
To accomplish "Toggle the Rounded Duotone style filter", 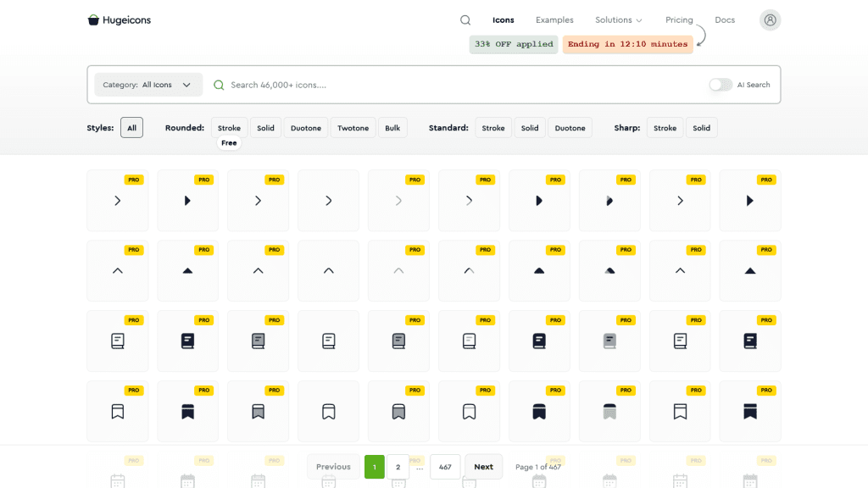I will tap(305, 127).
